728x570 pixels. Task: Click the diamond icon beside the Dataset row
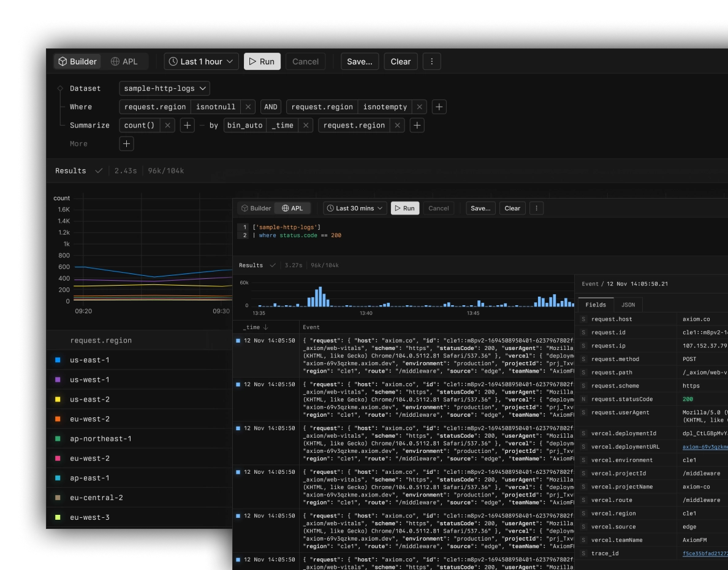(x=59, y=88)
